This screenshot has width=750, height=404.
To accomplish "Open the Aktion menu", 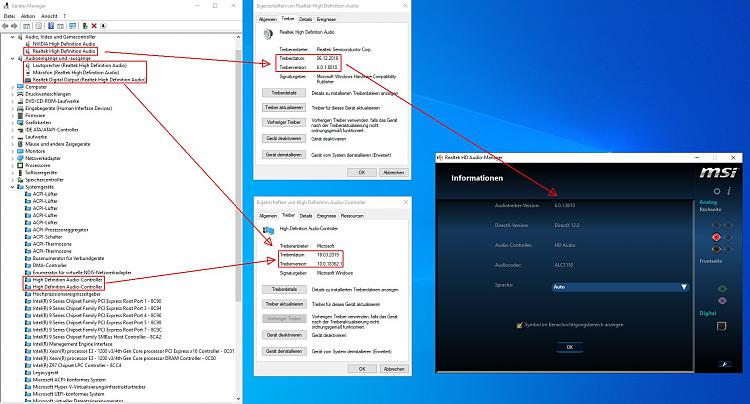I will pos(28,16).
